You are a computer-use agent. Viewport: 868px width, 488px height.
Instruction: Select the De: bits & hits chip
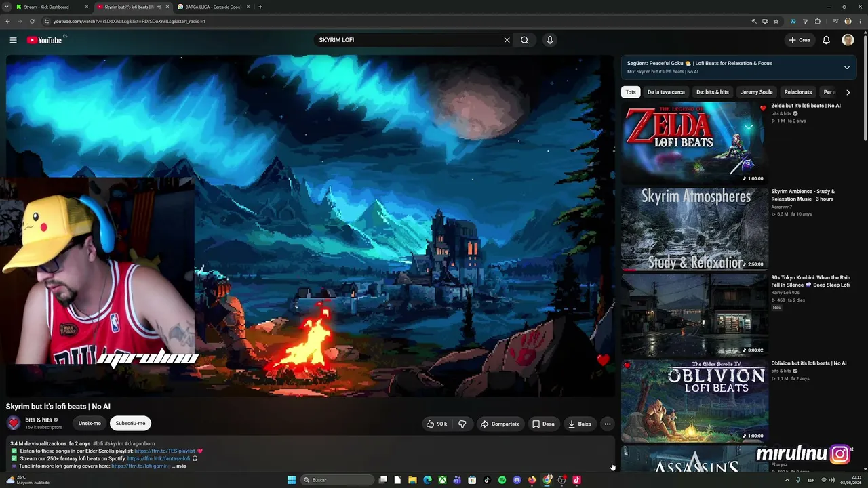click(713, 92)
